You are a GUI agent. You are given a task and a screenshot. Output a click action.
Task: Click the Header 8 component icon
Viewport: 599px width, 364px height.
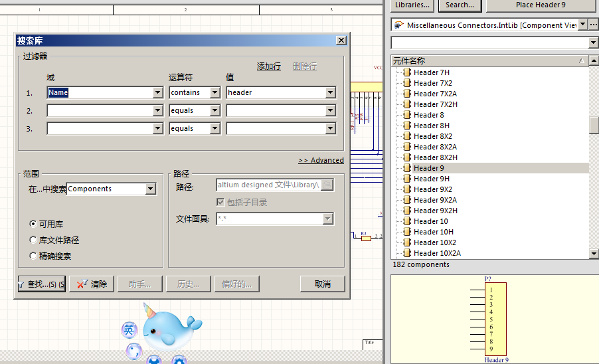(407, 115)
